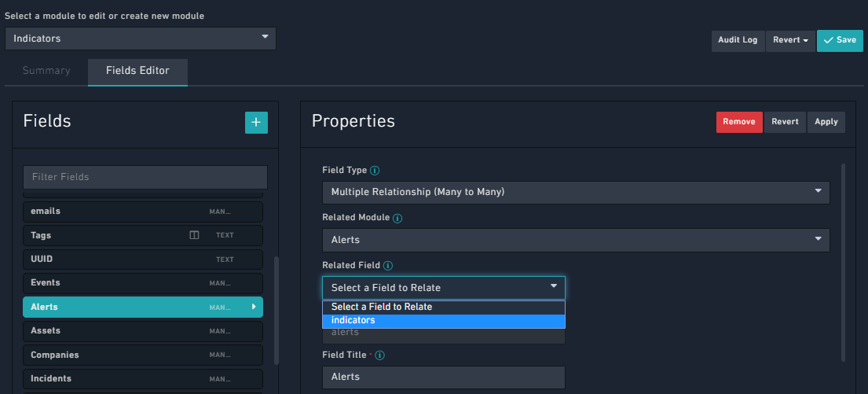
Task: Click info icon next to Field Type
Action: click(375, 170)
